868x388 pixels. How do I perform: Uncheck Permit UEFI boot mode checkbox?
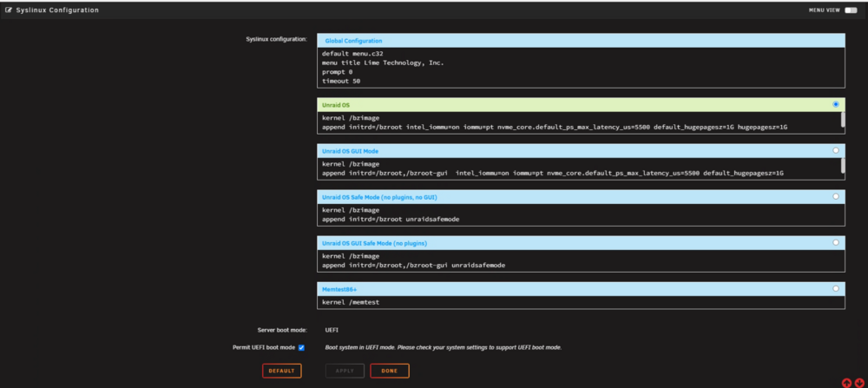tap(302, 347)
